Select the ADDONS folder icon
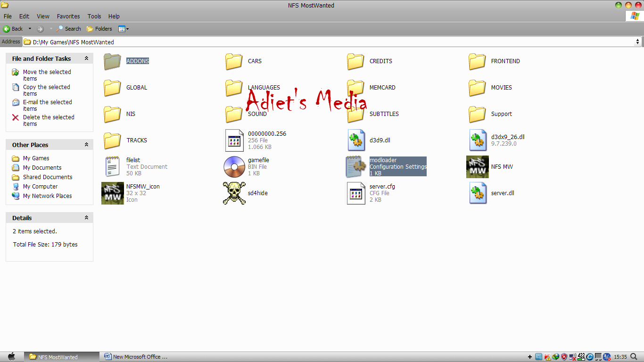Viewport: 644px width, 362px height. 112,61
